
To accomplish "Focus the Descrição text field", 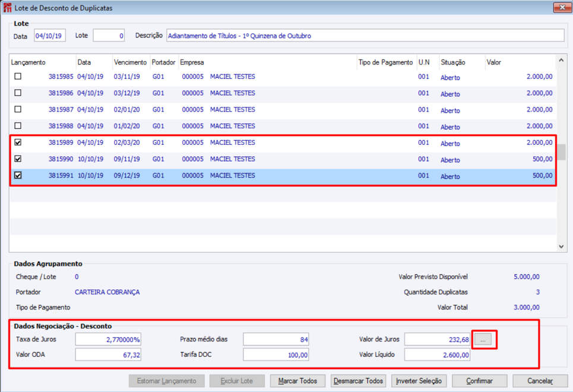I will pos(365,36).
